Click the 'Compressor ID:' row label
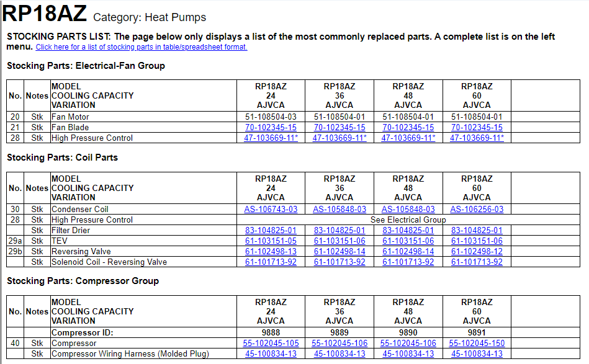Image resolution: width=589 pixels, height=364 pixels. click(x=83, y=332)
